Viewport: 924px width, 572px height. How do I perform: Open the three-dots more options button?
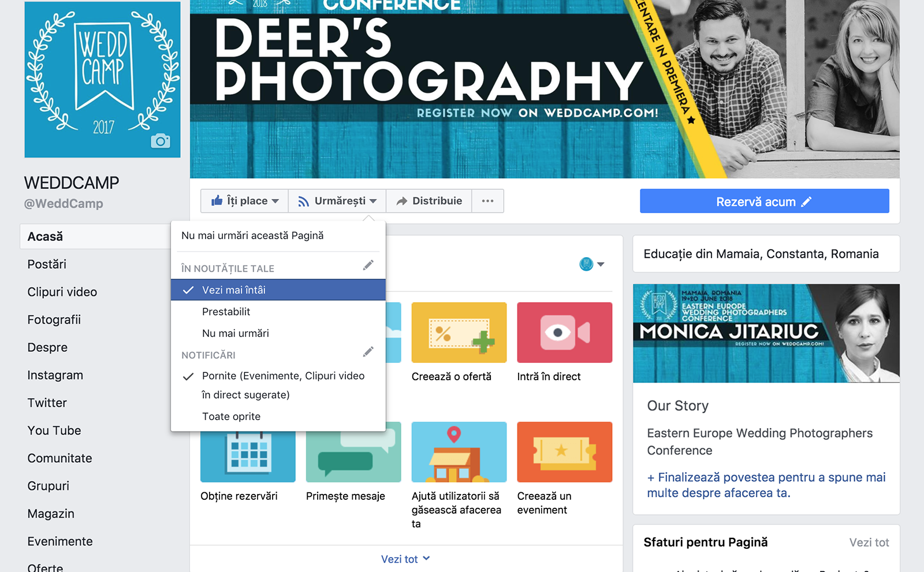tap(487, 201)
